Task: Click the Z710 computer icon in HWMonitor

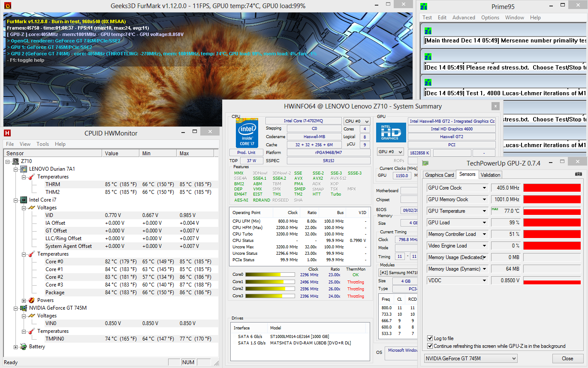Action: click(16, 161)
